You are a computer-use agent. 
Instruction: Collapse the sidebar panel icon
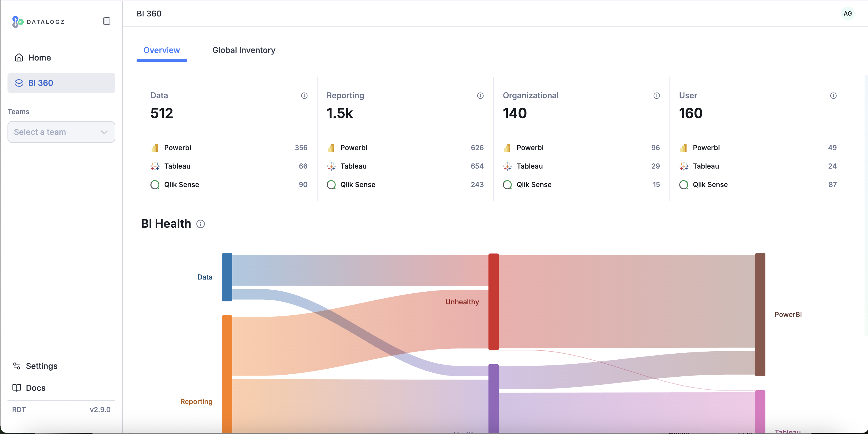click(106, 21)
